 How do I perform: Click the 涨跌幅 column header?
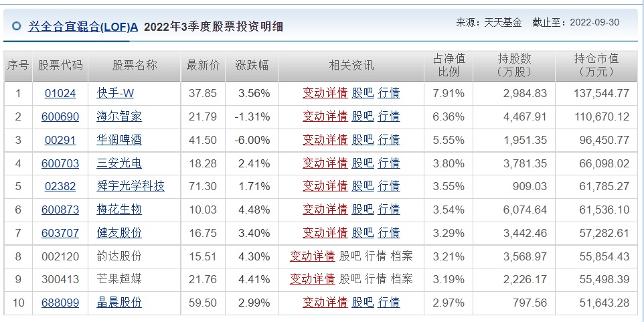[x=252, y=65]
